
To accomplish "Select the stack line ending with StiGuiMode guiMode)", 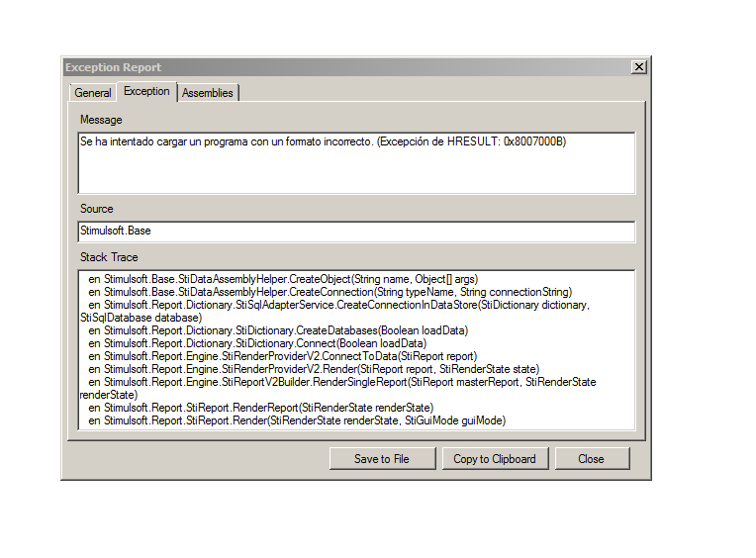I will pos(297,420).
